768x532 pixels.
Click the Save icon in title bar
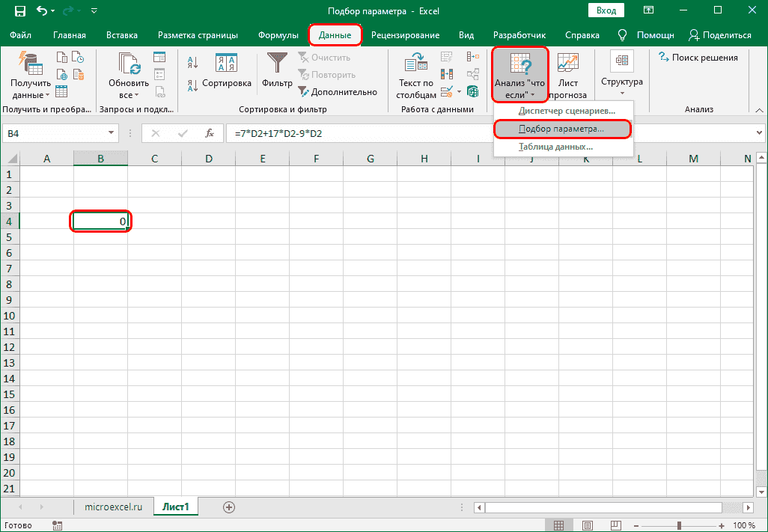click(19, 11)
